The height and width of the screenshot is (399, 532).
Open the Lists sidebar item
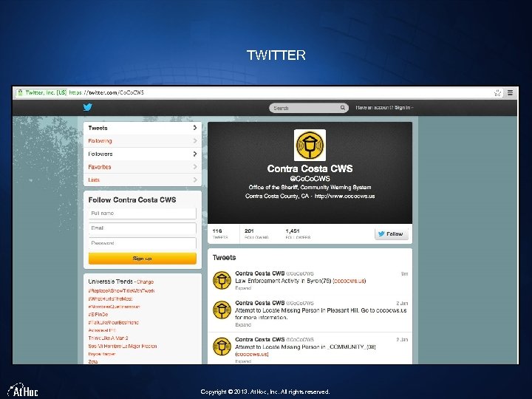(x=143, y=180)
